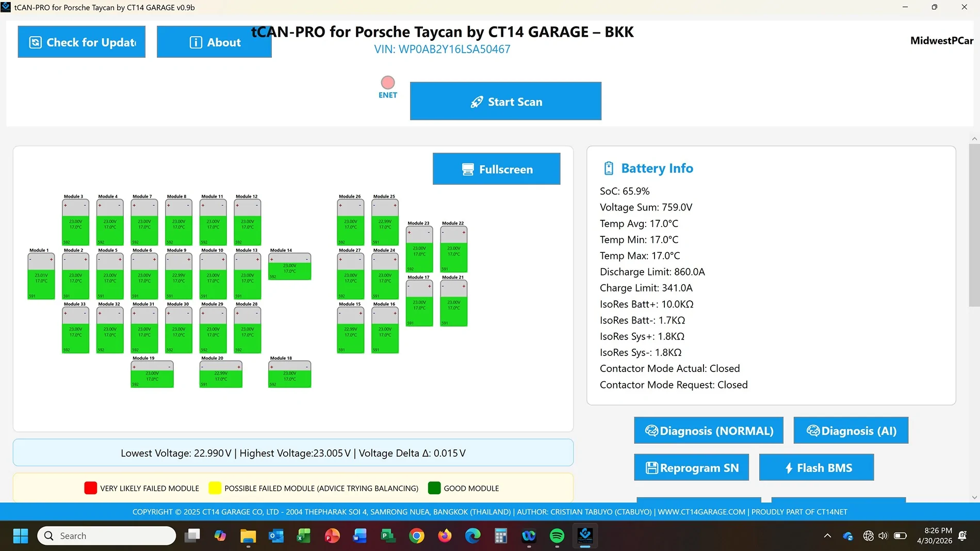The width and height of the screenshot is (980, 551).
Task: Open Google Chrome from the taskbar
Action: (x=417, y=536)
